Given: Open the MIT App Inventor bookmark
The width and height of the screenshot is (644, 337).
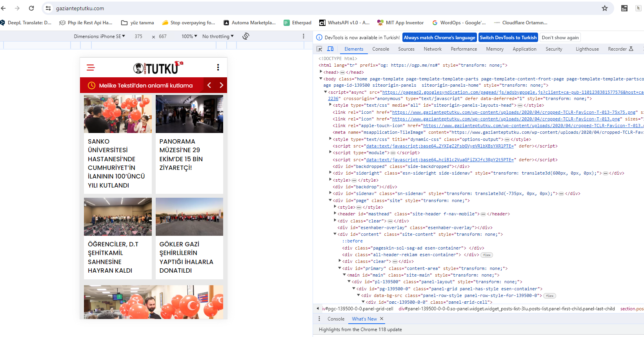Looking at the screenshot, I should tap(400, 23).
